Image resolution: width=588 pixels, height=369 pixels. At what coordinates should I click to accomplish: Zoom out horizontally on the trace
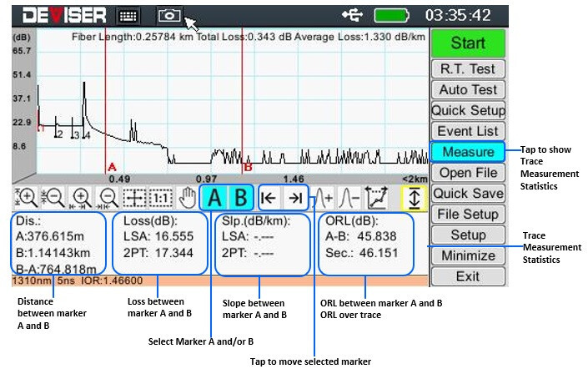[x=108, y=198]
